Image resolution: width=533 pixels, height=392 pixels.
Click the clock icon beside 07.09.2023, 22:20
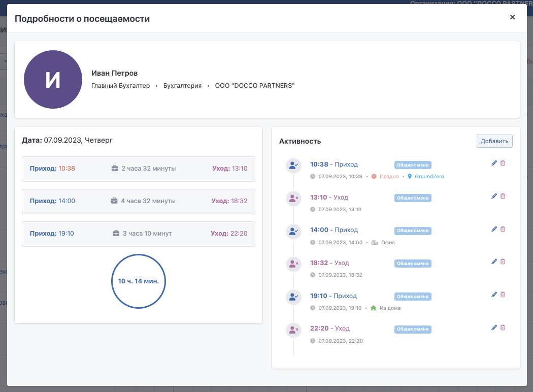click(x=313, y=341)
